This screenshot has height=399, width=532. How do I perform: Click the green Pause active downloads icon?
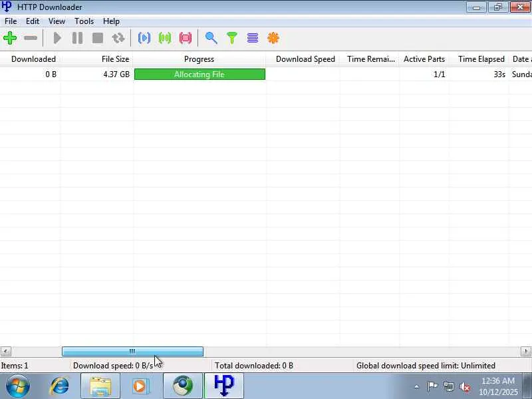[x=165, y=38]
